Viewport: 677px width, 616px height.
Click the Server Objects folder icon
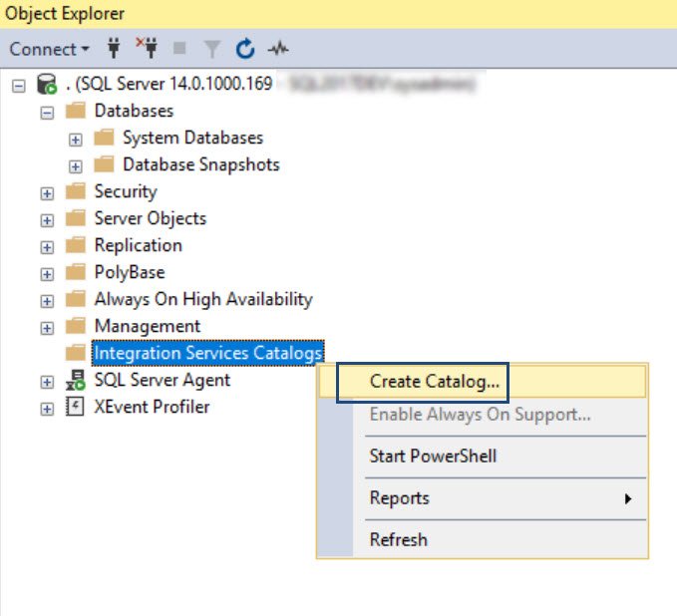coord(76,218)
